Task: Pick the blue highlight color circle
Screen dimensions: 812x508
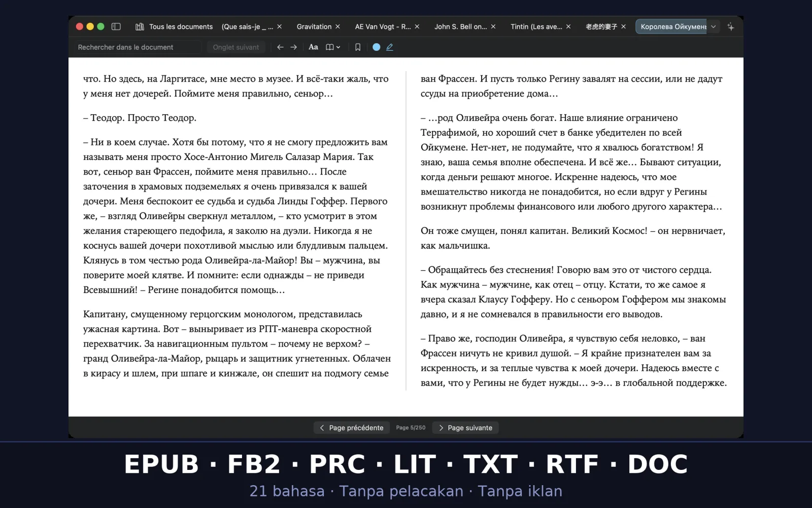Action: (376, 47)
